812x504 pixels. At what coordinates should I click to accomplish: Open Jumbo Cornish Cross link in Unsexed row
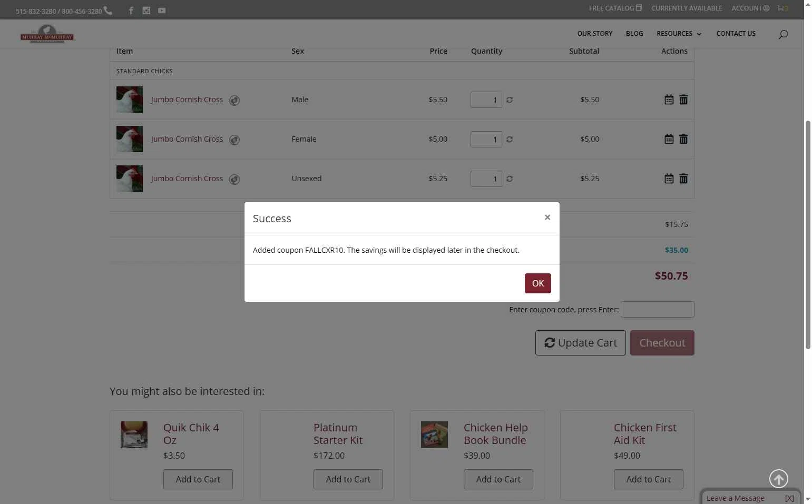coord(187,179)
